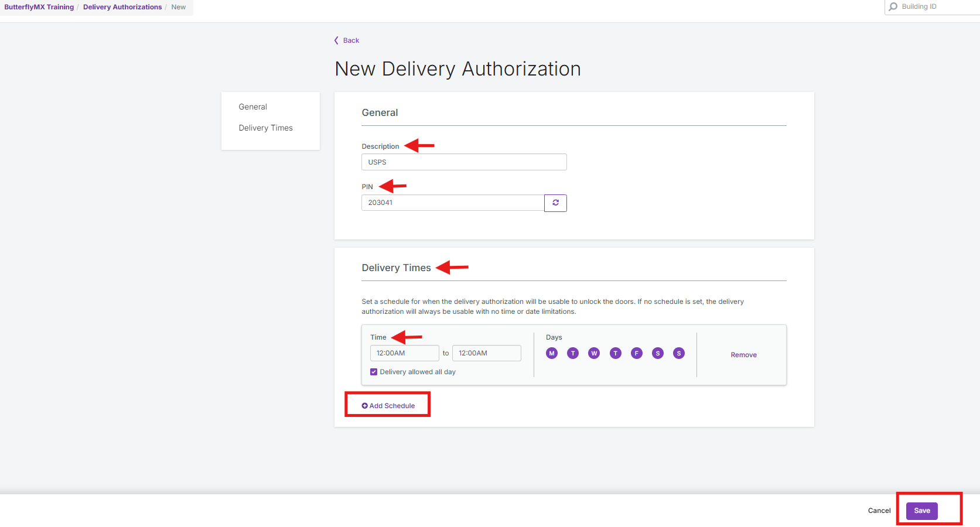
Task: Remove the delivery schedule row
Action: click(x=743, y=355)
